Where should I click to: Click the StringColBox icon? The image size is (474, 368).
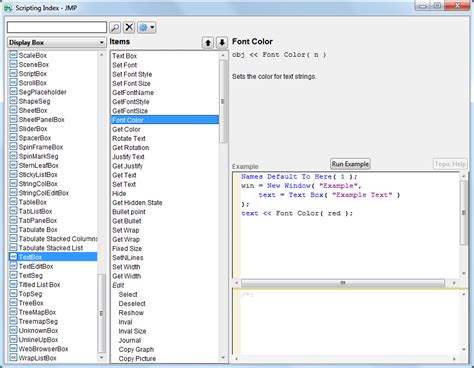(13, 183)
